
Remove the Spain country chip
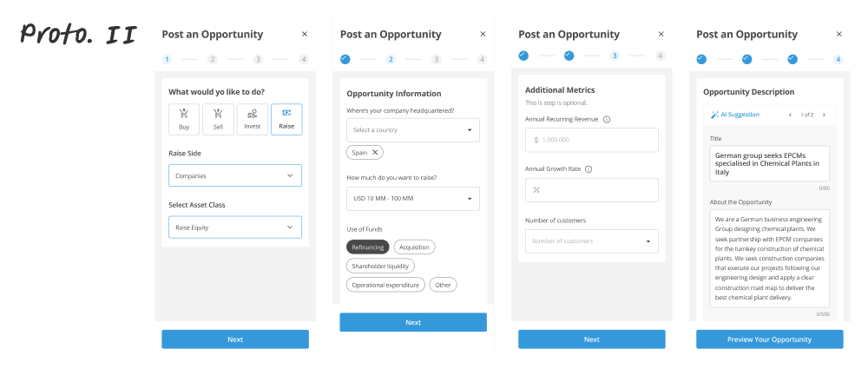click(375, 152)
